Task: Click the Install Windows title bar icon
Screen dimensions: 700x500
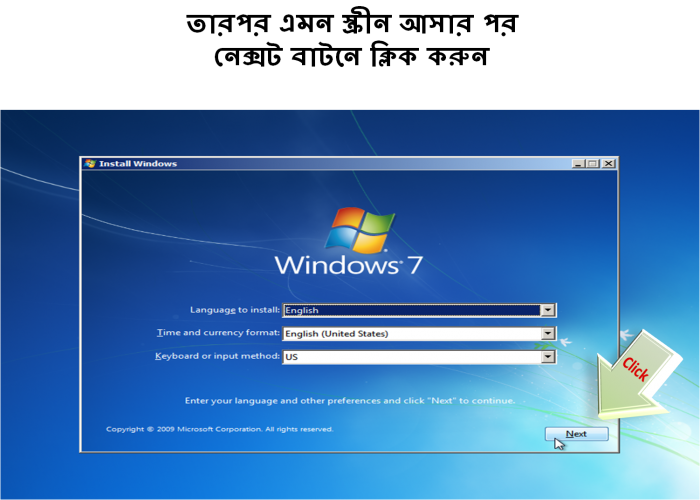Action: coord(90,163)
